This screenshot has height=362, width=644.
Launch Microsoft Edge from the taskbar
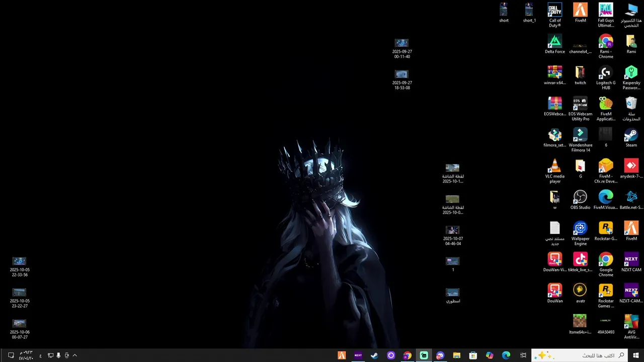[506, 355]
